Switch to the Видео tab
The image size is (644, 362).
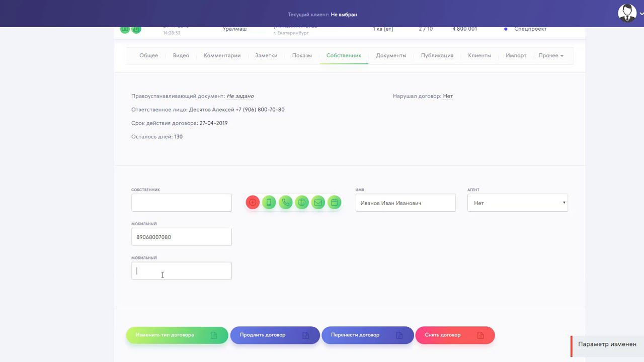pos(181,55)
